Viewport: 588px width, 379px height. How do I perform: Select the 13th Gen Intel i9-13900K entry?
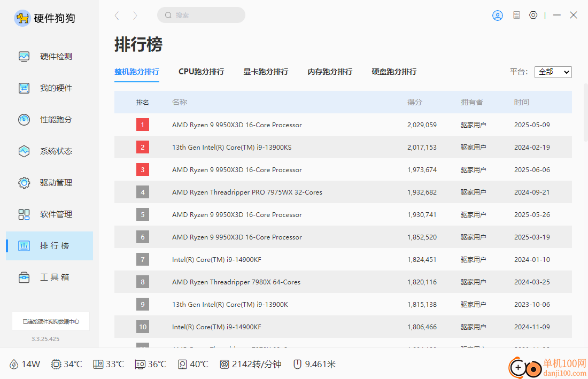pos(343,304)
